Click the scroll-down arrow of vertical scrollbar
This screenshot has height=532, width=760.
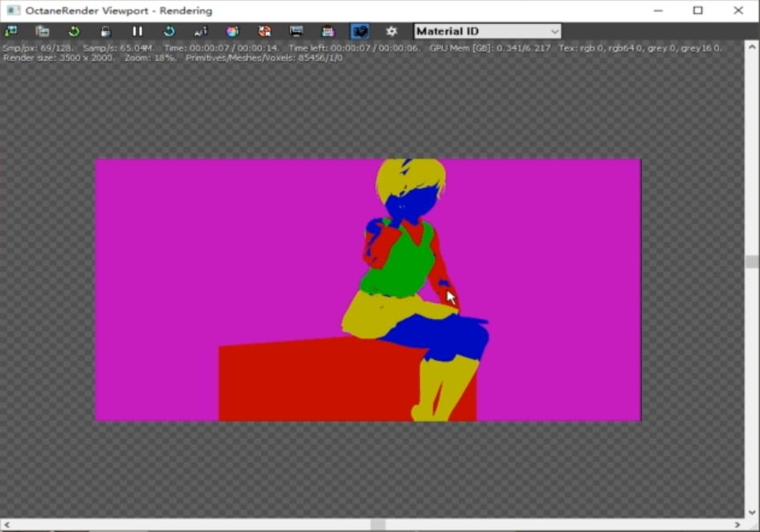752,512
